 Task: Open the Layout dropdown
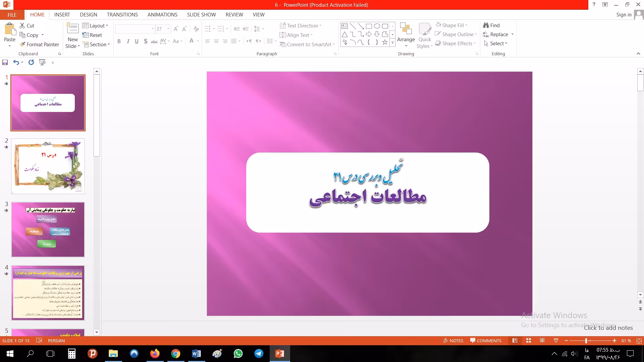(95, 25)
